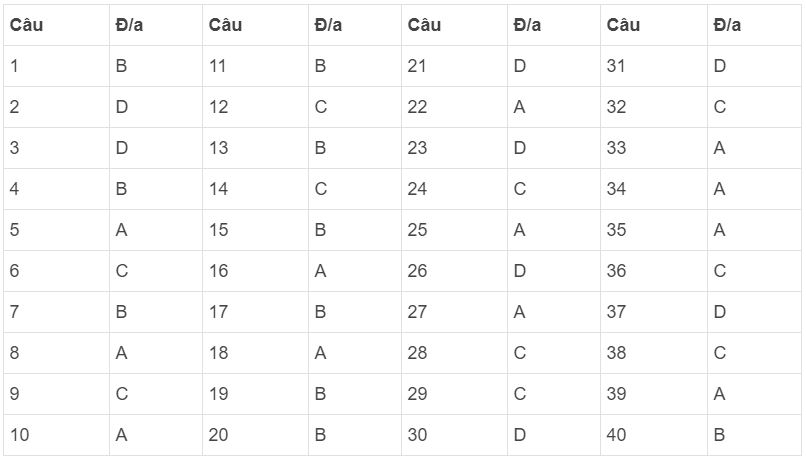Click the answer D beside question 37
Screen dimensions: 806x460
click(720, 312)
